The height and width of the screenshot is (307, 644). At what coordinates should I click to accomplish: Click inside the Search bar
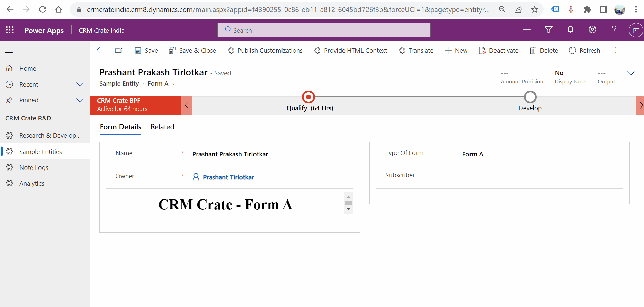tap(323, 30)
